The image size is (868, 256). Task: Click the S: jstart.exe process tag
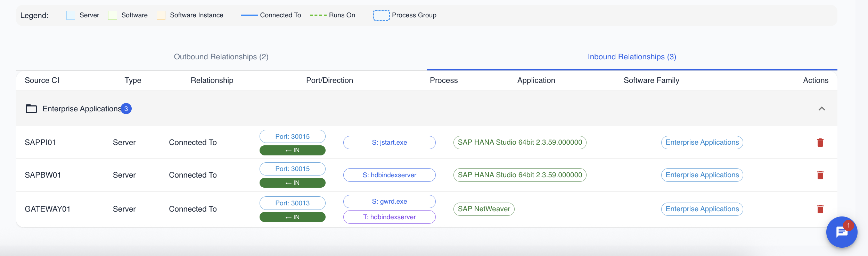click(x=389, y=143)
